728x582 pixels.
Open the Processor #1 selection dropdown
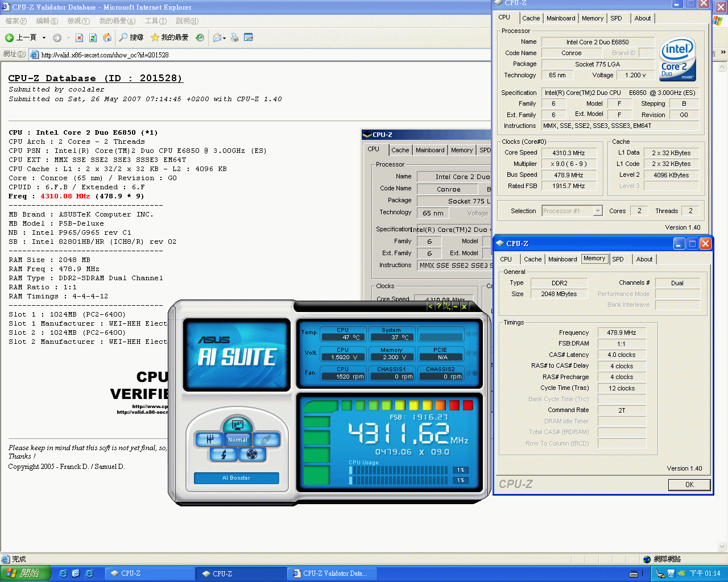click(572, 211)
